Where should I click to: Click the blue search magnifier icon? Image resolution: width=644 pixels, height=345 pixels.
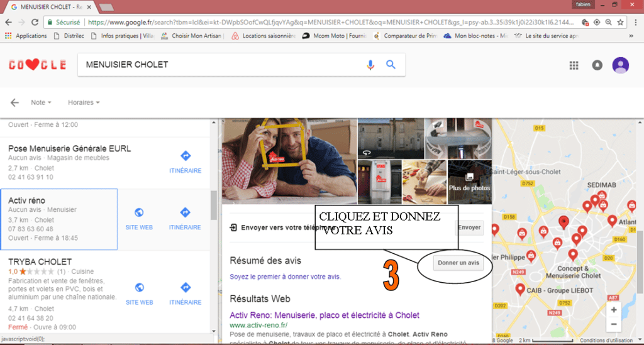[391, 64]
